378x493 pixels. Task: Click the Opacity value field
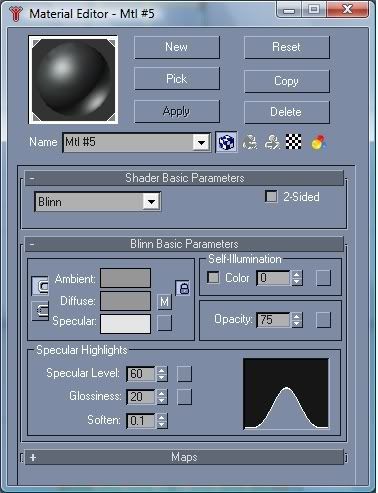[273, 320]
